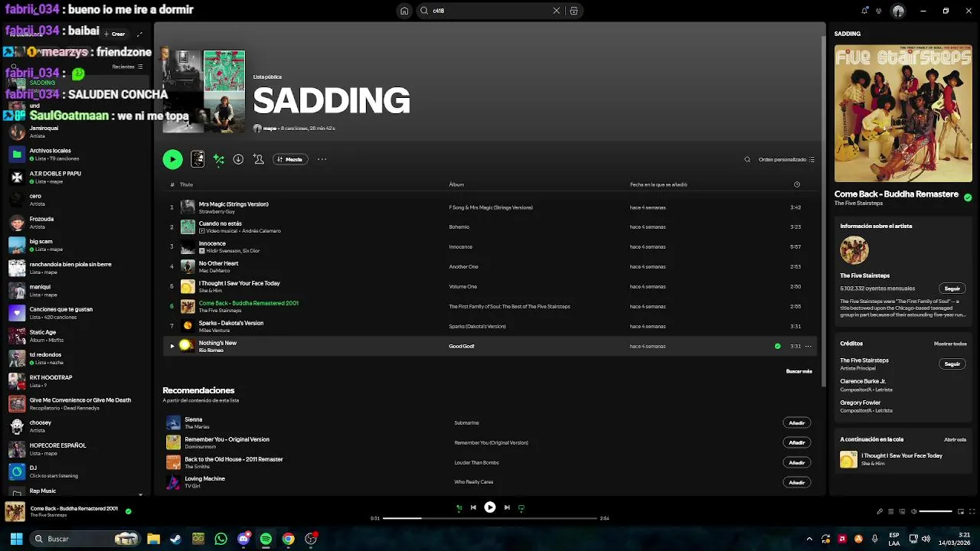Adjust the Spotify volume slider
Screen dimensions: 980x551
[936, 511]
